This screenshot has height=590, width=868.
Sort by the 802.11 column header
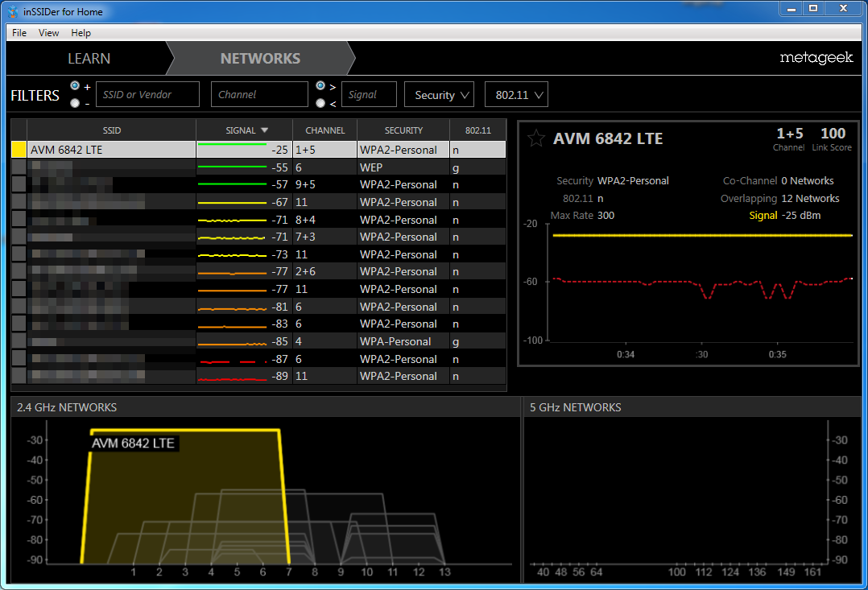[477, 130]
